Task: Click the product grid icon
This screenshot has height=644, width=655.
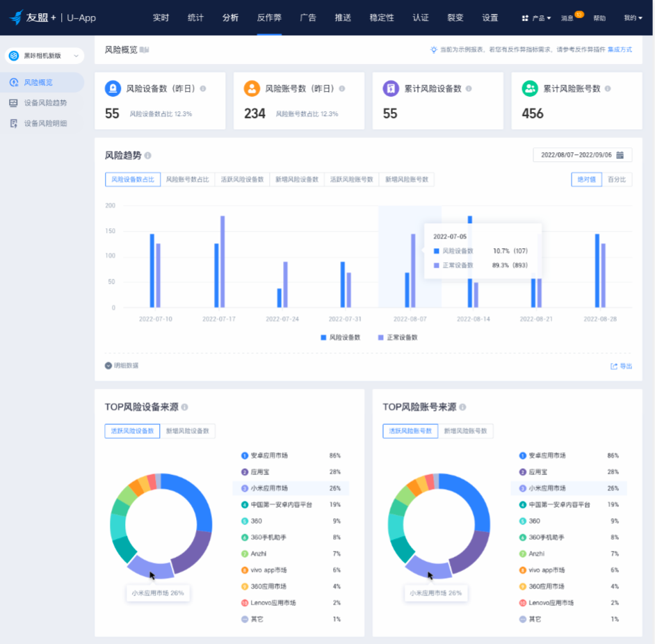Action: (x=525, y=18)
